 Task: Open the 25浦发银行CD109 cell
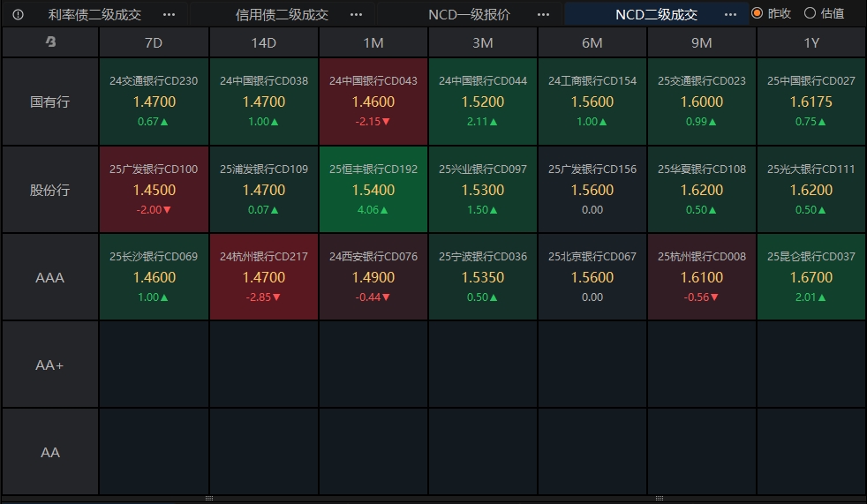[x=264, y=190]
